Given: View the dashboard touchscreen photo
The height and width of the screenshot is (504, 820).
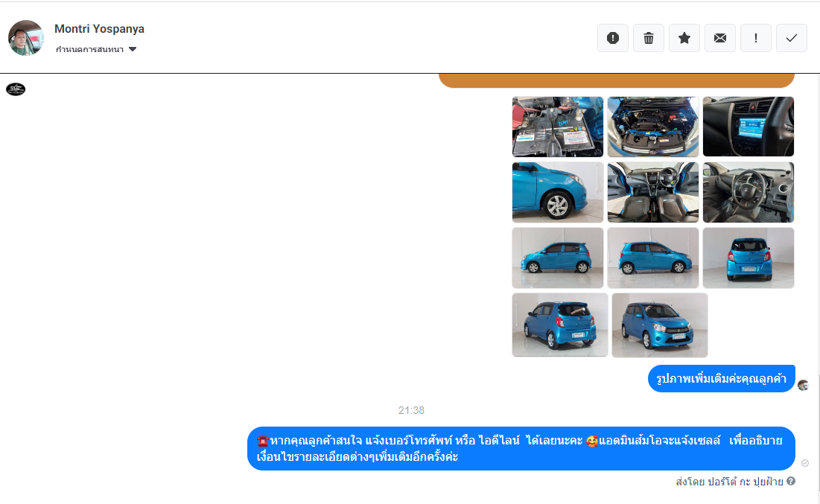Looking at the screenshot, I should pos(749,127).
